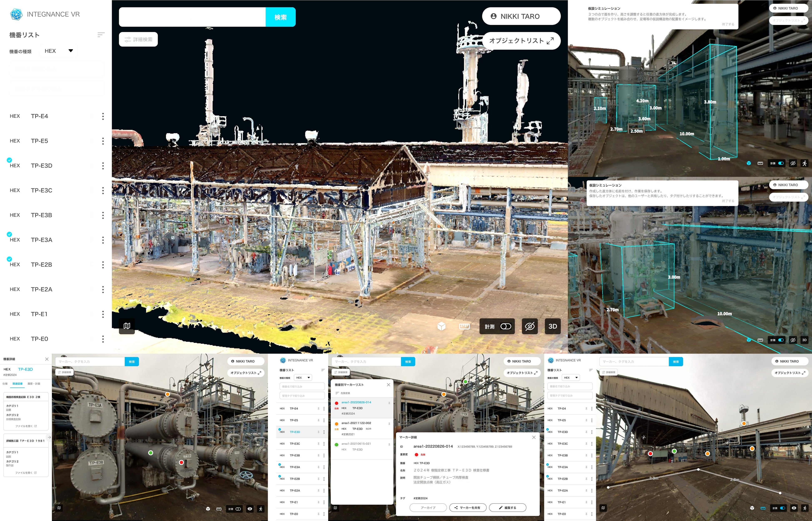
Task: Open the three-dot menu for TP-E3A
Action: pyautogui.click(x=103, y=240)
